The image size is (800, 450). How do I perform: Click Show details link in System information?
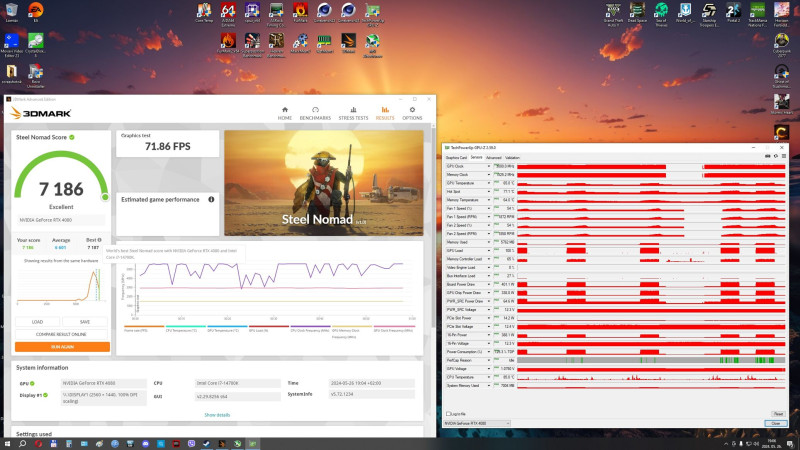point(217,415)
